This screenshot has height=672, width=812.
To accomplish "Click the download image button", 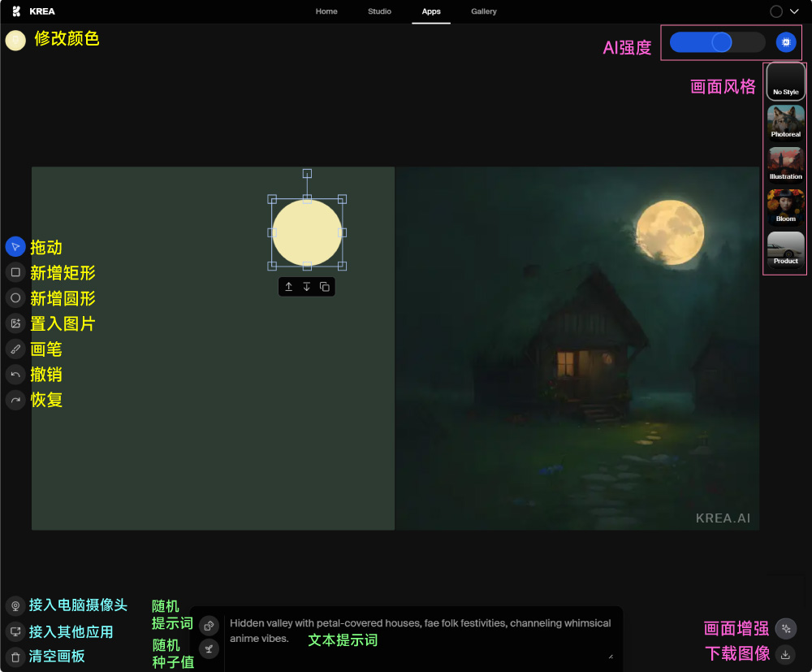I will [785, 655].
